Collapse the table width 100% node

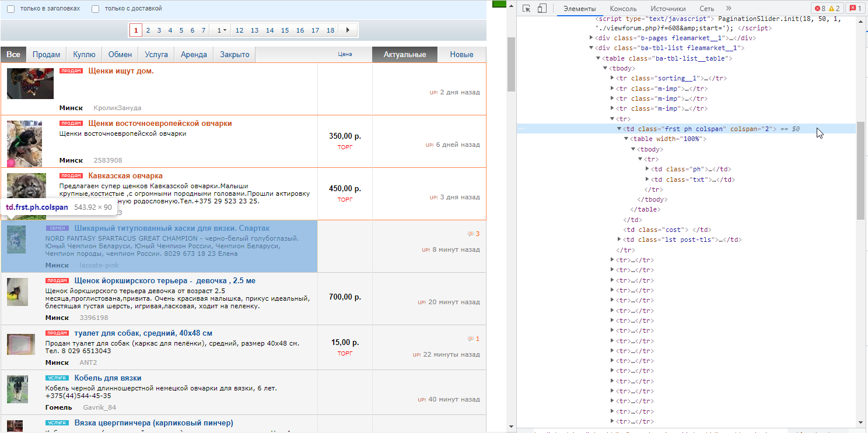pos(626,139)
